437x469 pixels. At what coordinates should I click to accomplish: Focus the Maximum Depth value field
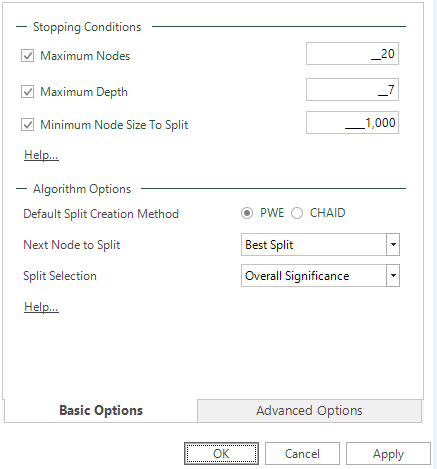coord(352,90)
